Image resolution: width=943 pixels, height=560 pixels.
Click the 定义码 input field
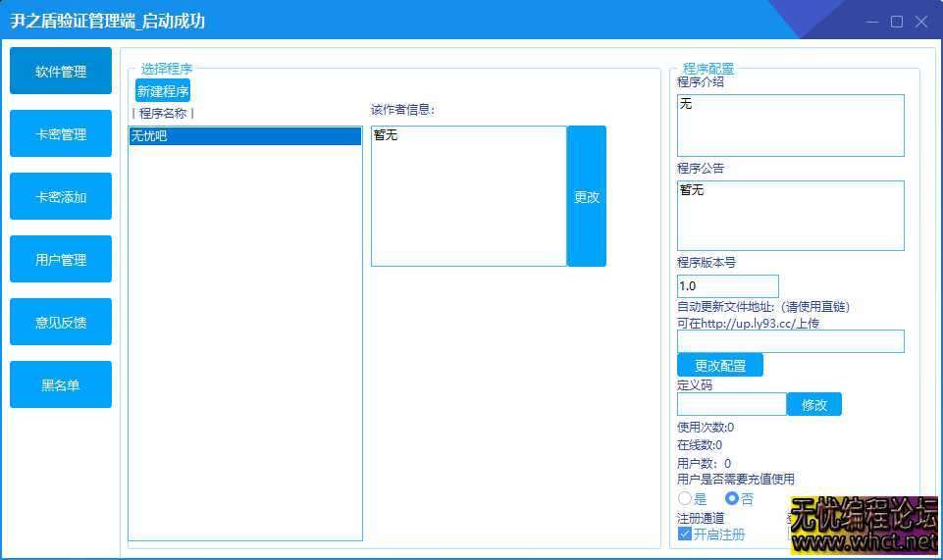[x=731, y=404]
